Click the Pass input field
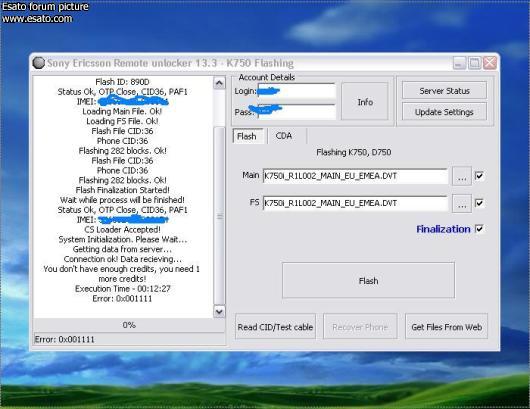Image resolution: width=530 pixels, height=409 pixels. tap(296, 112)
